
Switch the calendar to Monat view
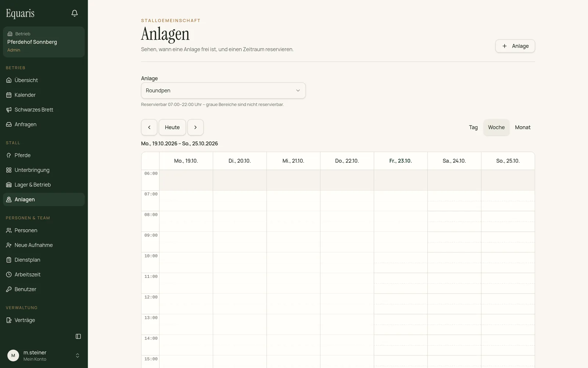(523, 127)
